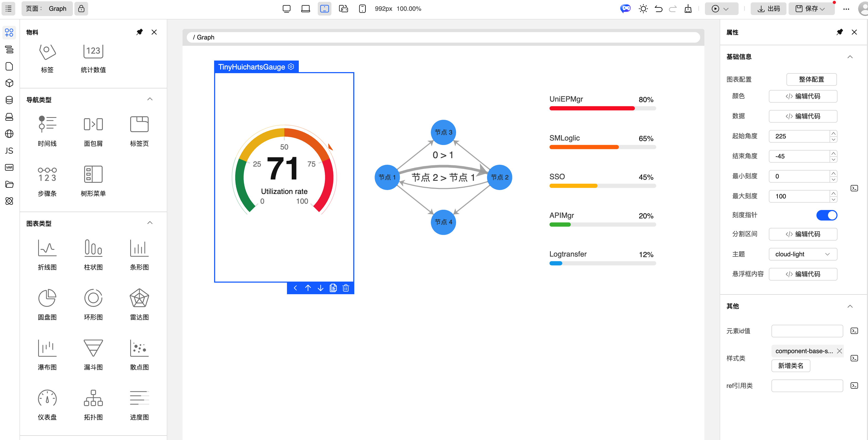Copy the selected gauge component
Viewport: 868px width, 440px height.
[x=333, y=288]
